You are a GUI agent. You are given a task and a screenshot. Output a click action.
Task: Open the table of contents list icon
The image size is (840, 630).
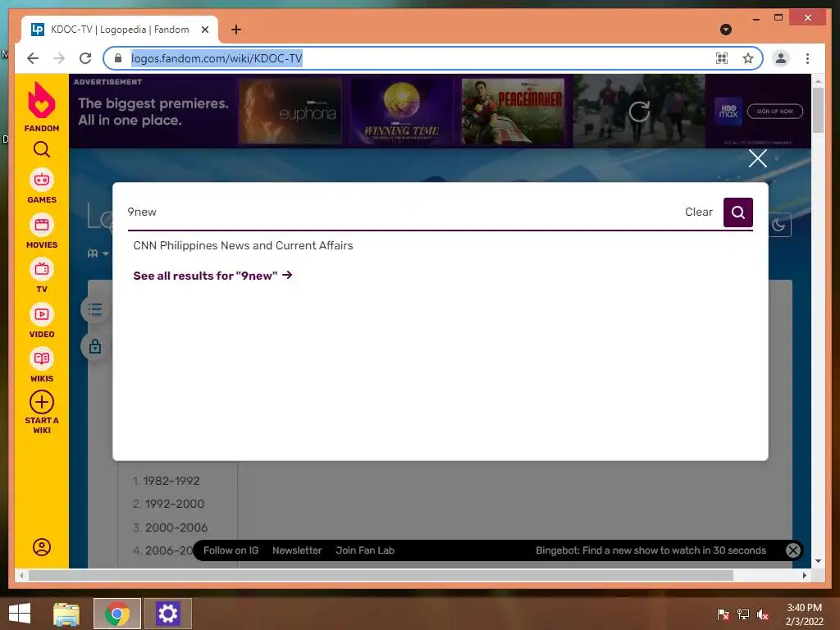coord(95,309)
